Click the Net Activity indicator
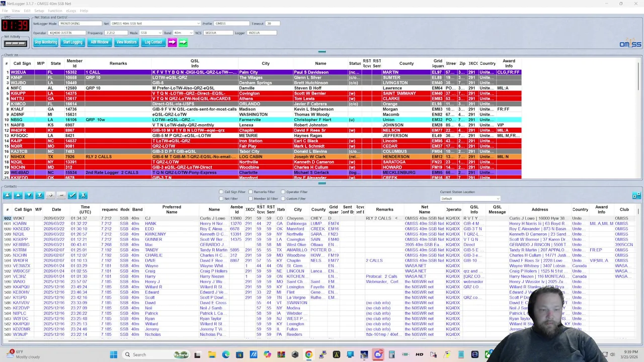 (x=15, y=43)
